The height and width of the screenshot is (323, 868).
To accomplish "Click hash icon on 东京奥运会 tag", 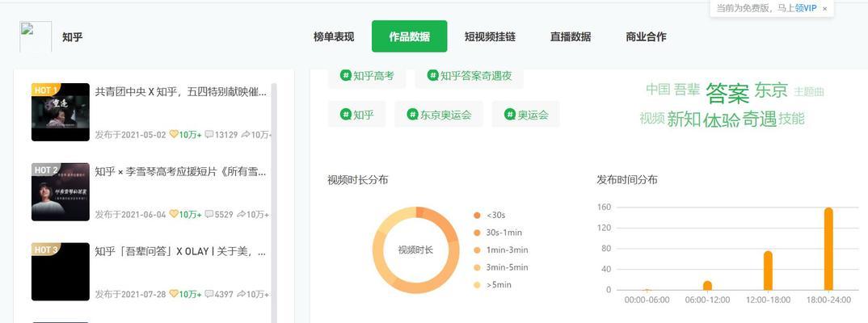I will (412, 114).
